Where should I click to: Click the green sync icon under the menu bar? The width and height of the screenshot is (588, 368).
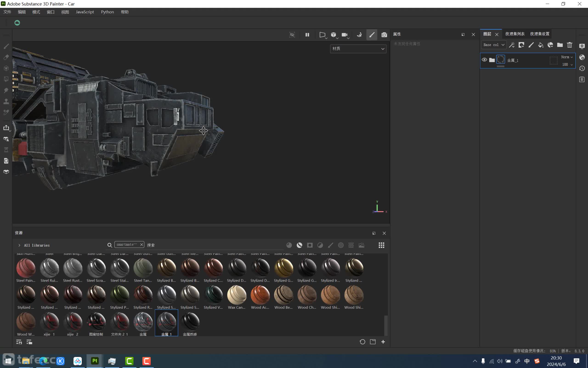click(x=17, y=23)
